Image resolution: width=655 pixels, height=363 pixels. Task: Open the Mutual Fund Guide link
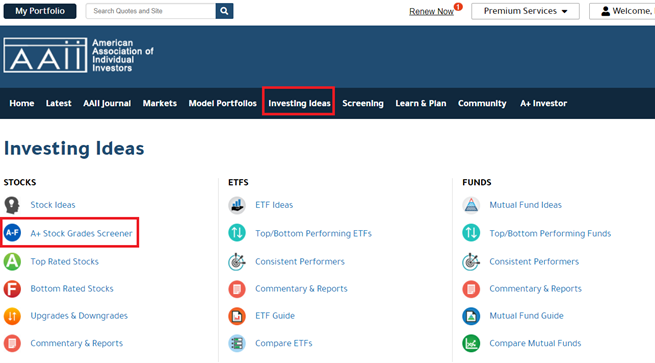[526, 316]
